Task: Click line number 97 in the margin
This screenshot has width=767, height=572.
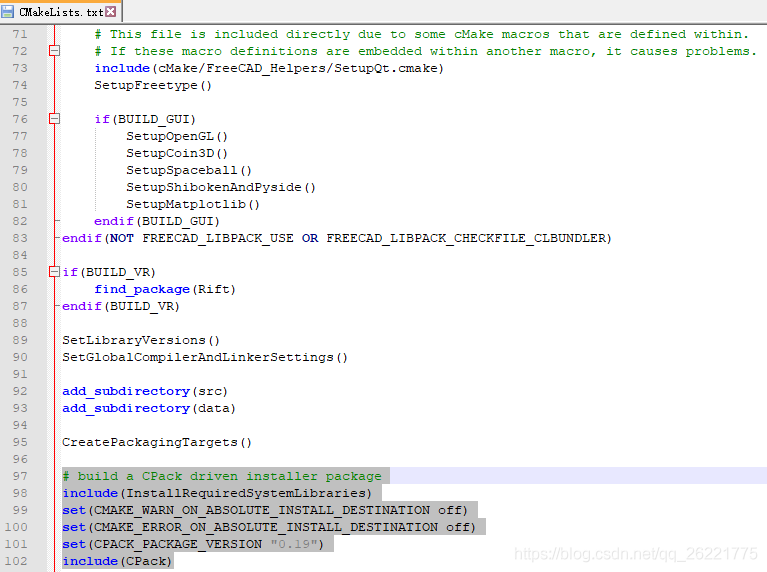Action: tap(20, 476)
